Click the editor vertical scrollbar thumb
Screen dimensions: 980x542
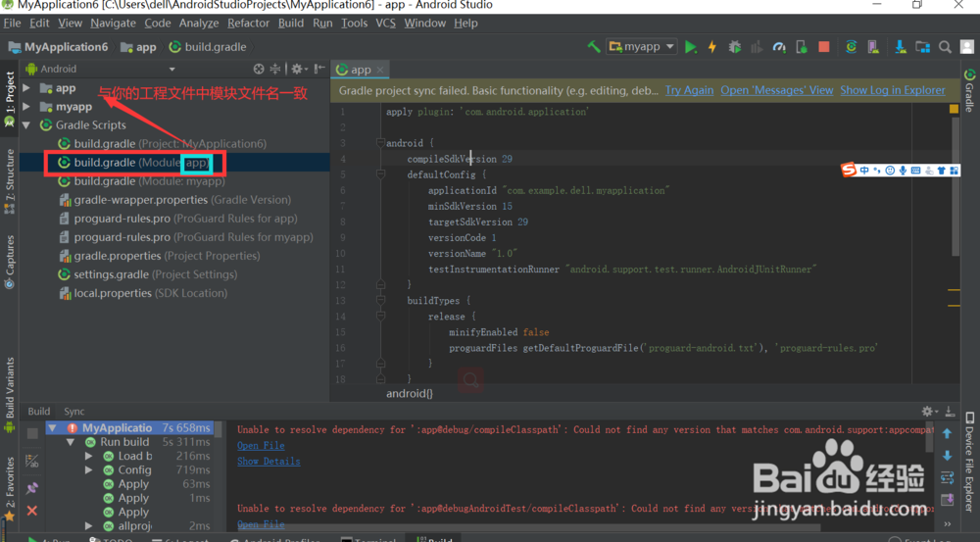tap(955, 187)
